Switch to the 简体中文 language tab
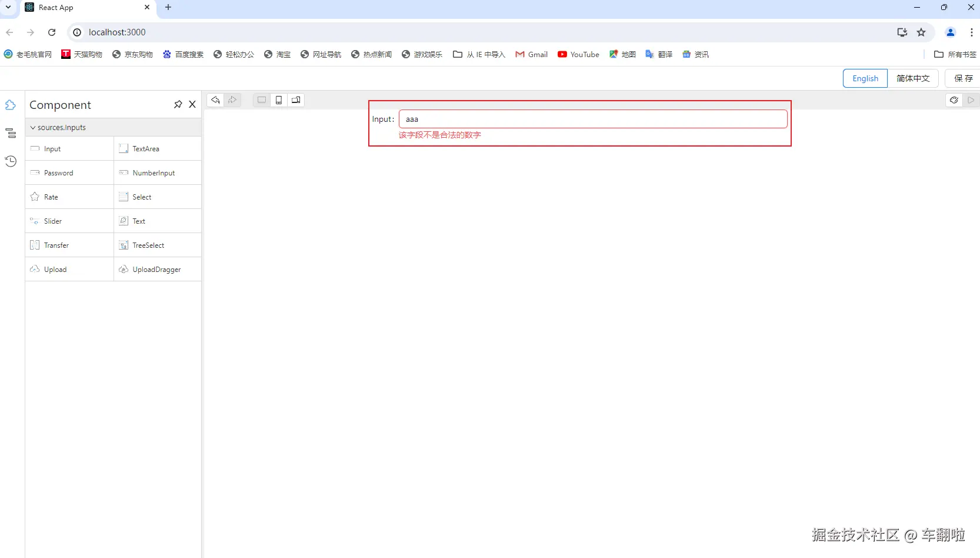 912,78
